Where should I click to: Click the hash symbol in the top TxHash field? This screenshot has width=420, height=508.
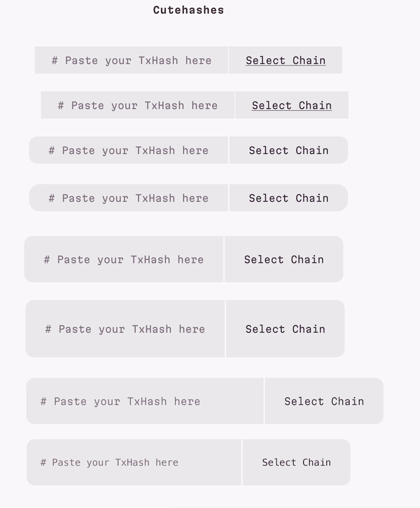54,60
